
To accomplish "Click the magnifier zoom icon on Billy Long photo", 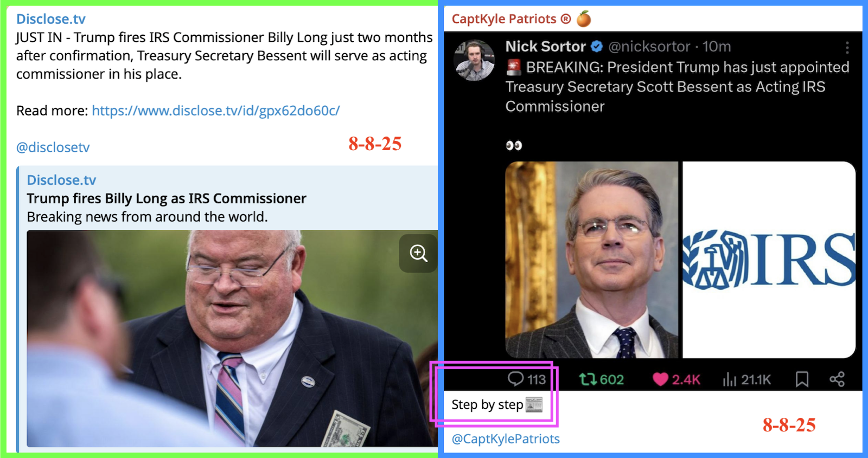I will click(418, 253).
